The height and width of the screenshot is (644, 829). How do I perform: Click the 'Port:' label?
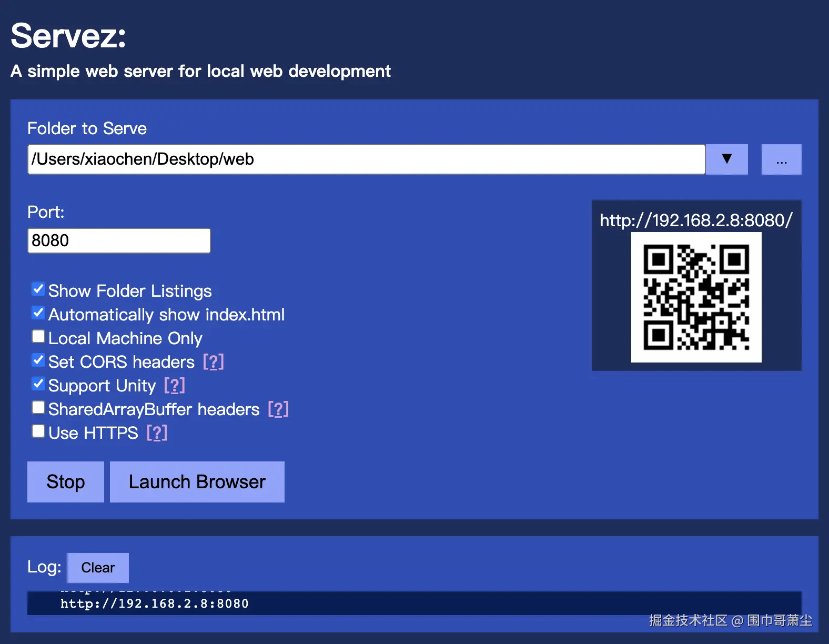(46, 212)
